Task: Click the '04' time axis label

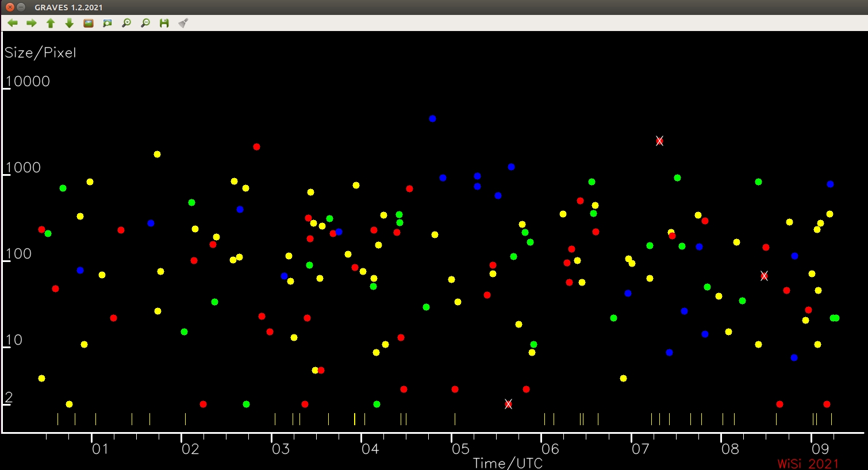Action: click(370, 449)
